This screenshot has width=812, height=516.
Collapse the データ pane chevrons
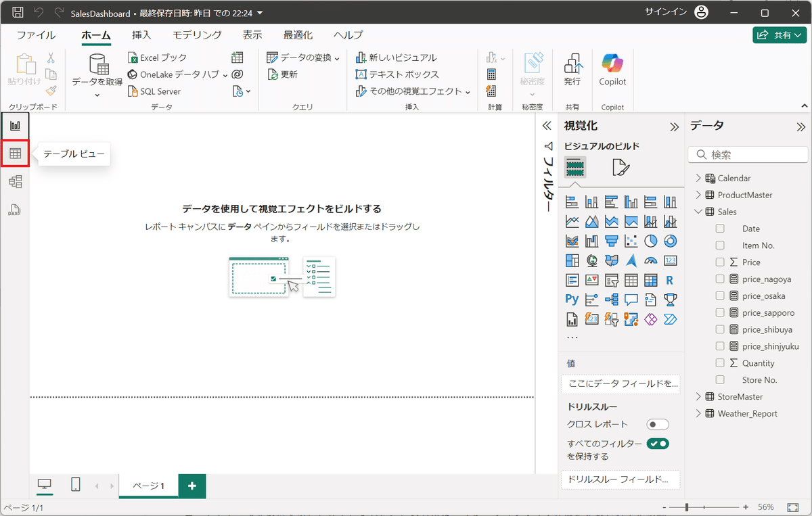(x=801, y=126)
